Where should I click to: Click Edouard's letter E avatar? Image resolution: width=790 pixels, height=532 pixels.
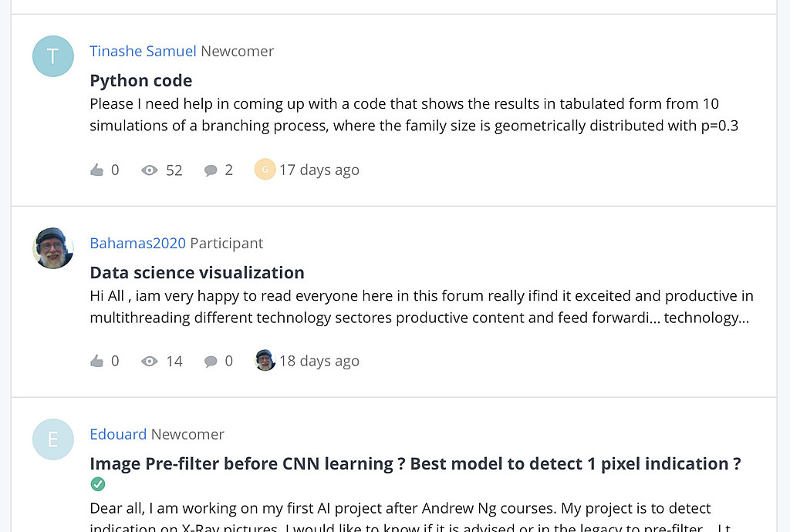pyautogui.click(x=53, y=439)
